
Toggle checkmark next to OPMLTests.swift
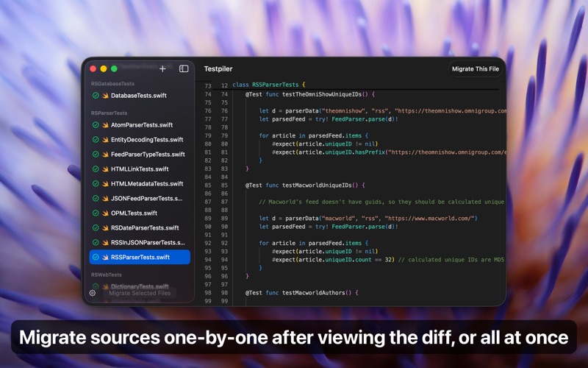pos(96,213)
